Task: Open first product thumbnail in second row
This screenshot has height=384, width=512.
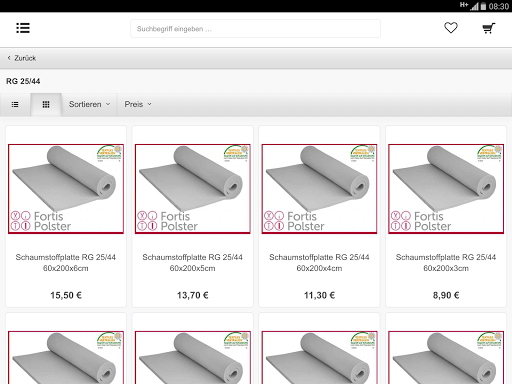Action: (66, 357)
